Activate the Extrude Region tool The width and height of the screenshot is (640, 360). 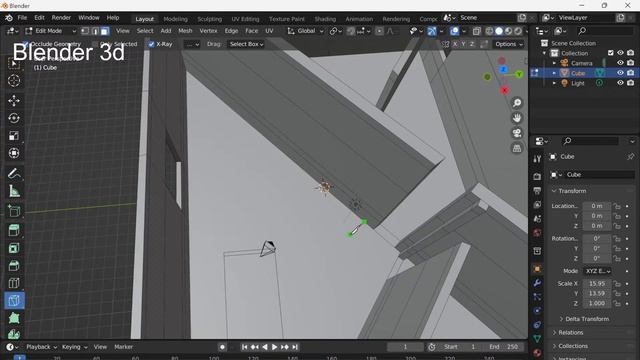point(14,230)
